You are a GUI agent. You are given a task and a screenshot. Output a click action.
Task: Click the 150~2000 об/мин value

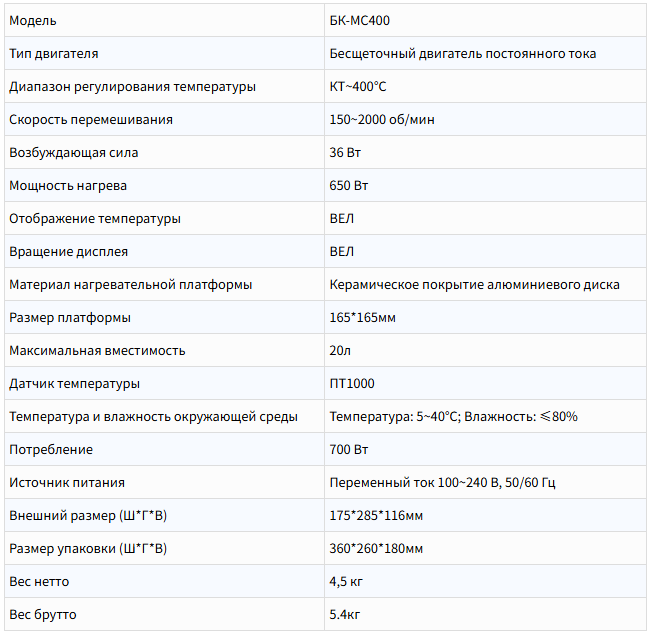pos(382,120)
